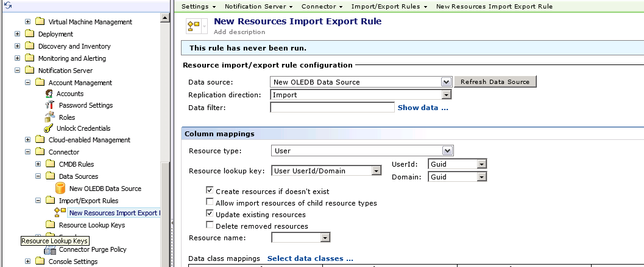644x267 pixels.
Task: Click the large rule icon beside page title
Action: point(194,26)
